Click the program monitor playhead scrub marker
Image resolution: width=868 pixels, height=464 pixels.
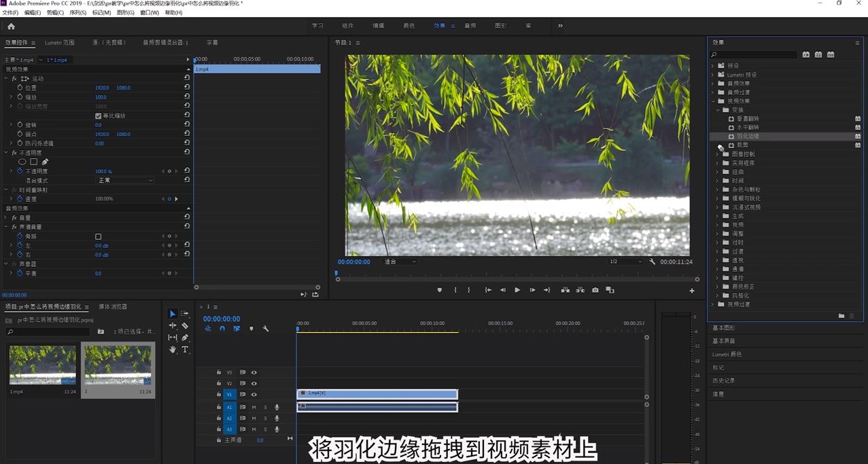click(x=336, y=273)
